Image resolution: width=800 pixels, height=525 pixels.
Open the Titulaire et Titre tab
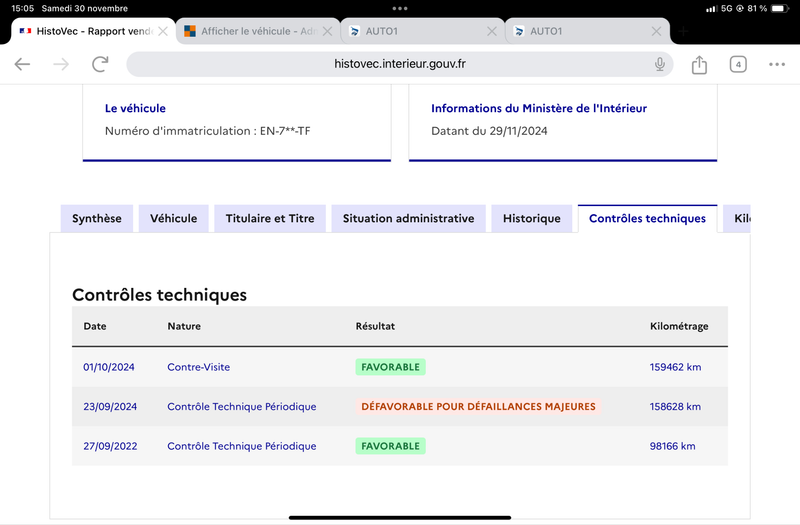(270, 218)
